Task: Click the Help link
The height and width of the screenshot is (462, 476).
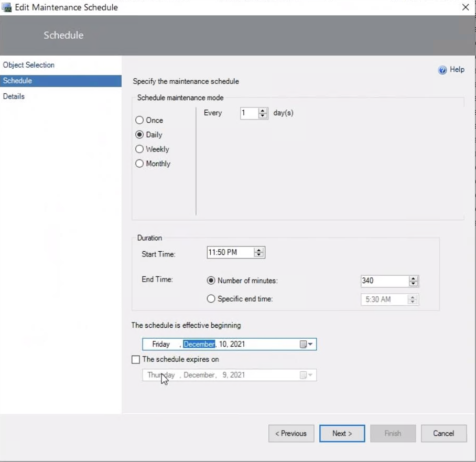Action: coord(457,70)
